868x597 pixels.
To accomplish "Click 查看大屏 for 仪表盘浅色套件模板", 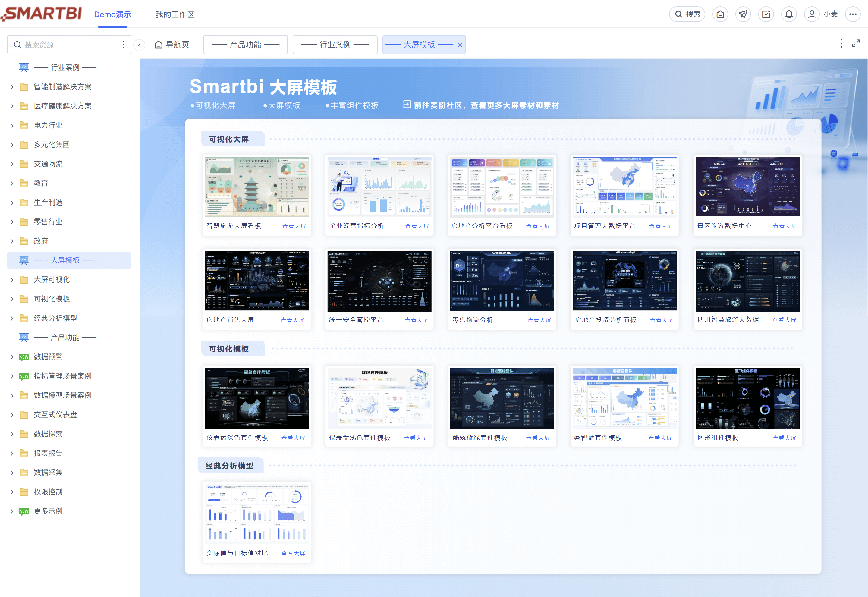I will 416,438.
